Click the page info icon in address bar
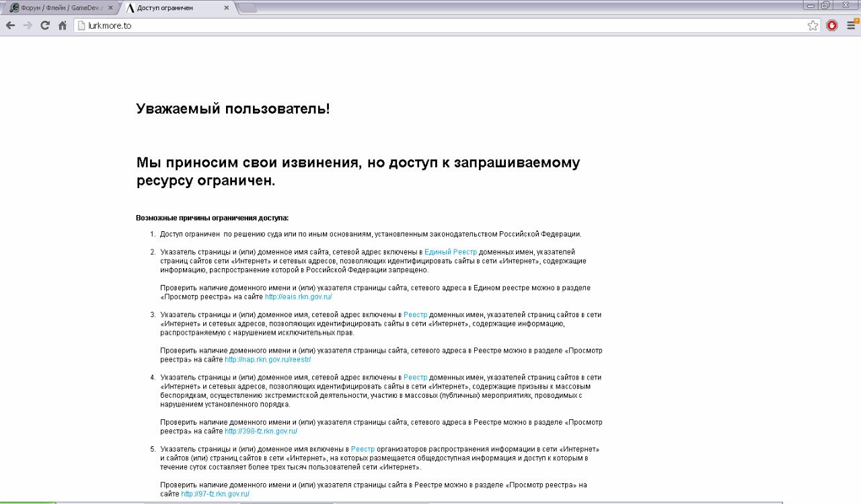Viewport: 861px width, 504px height. point(81,26)
